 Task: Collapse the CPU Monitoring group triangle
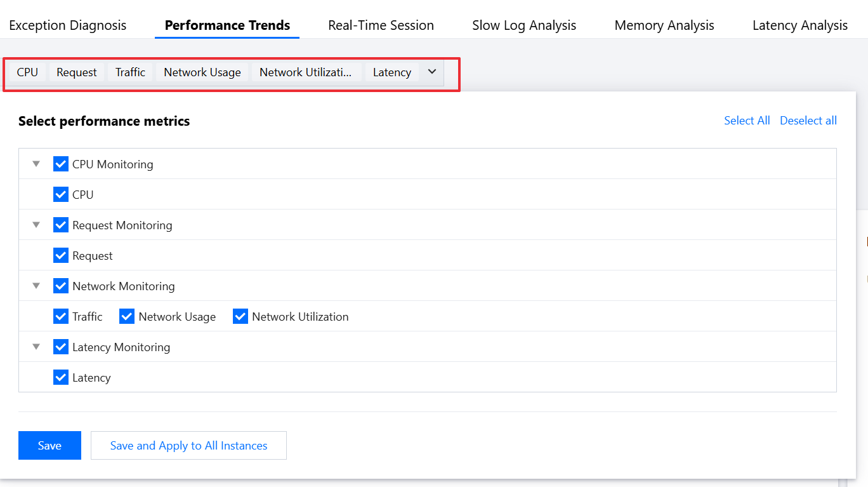click(x=36, y=164)
